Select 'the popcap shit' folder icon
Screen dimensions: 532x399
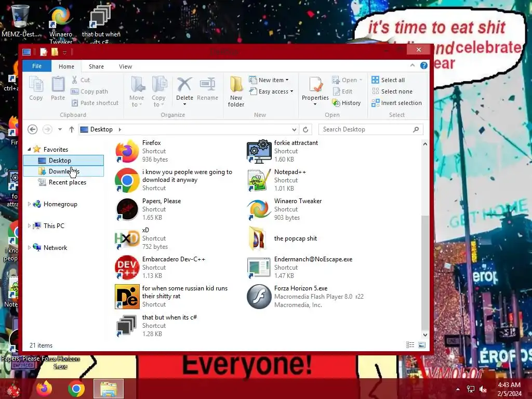click(x=259, y=238)
